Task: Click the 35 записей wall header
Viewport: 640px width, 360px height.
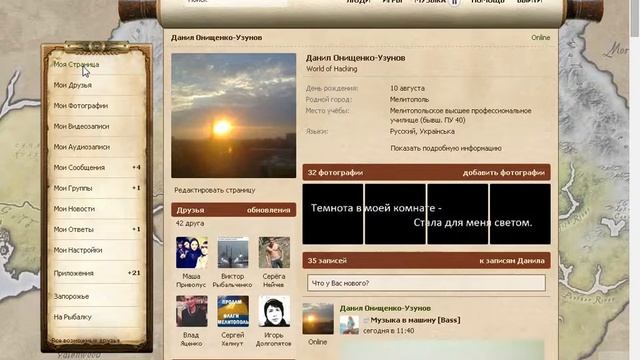Action: click(327, 260)
